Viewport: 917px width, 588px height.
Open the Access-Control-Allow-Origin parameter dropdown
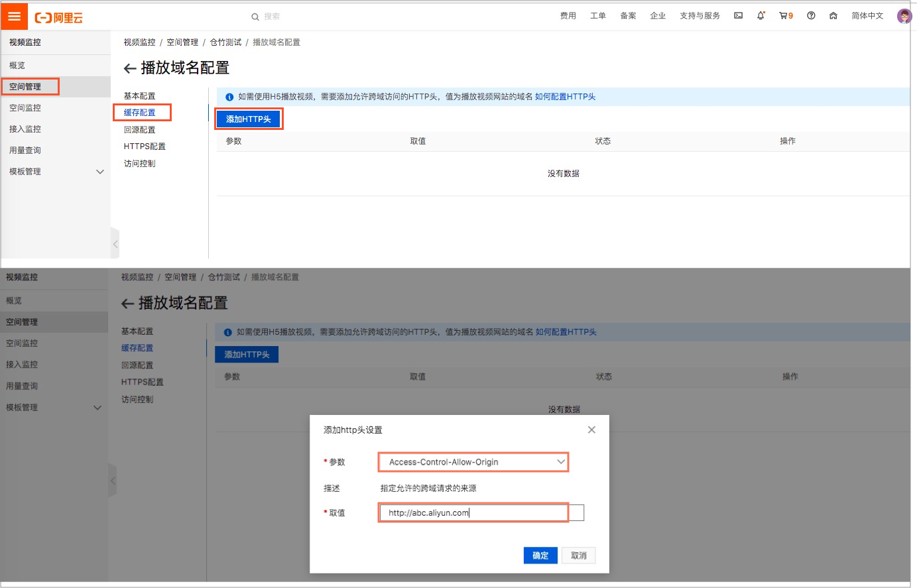tap(473, 462)
